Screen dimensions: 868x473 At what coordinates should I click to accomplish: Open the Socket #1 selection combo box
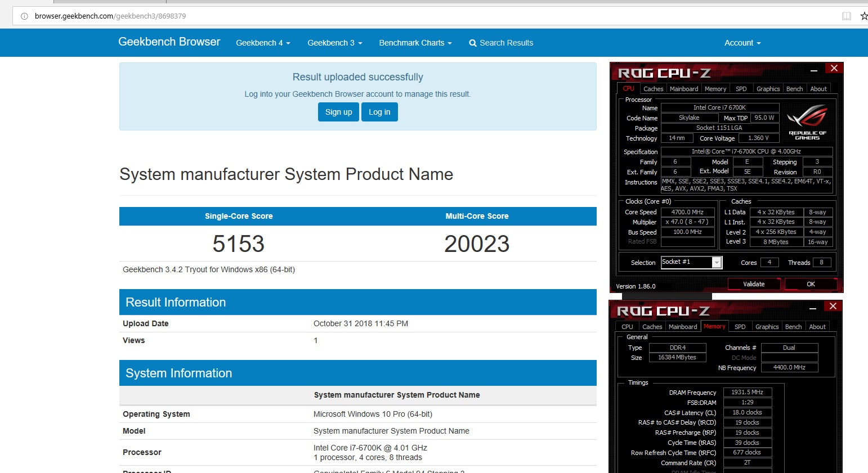coord(691,262)
